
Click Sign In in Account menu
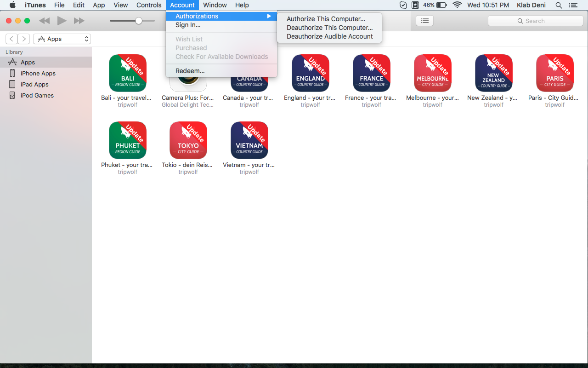click(x=188, y=25)
